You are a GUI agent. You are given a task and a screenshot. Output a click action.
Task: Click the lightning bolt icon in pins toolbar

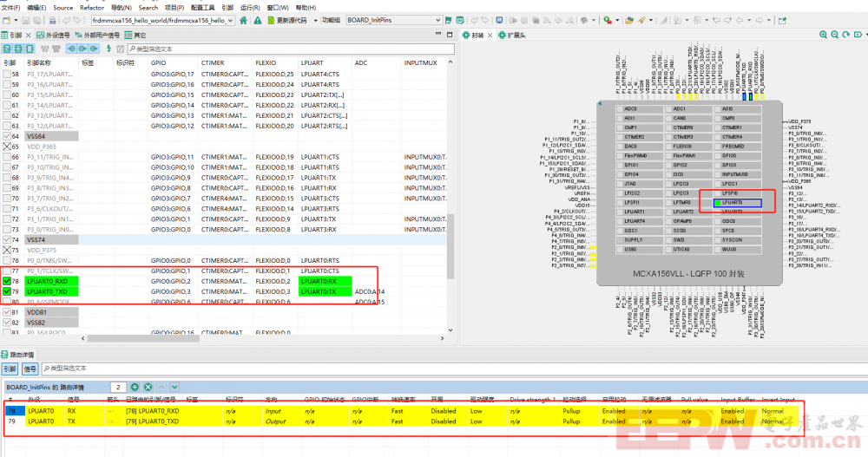pyautogui.click(x=108, y=49)
